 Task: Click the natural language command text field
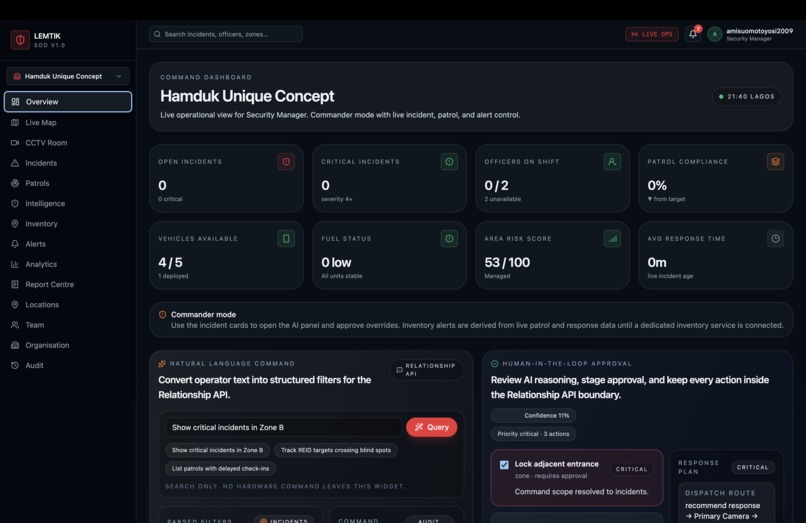click(x=283, y=427)
